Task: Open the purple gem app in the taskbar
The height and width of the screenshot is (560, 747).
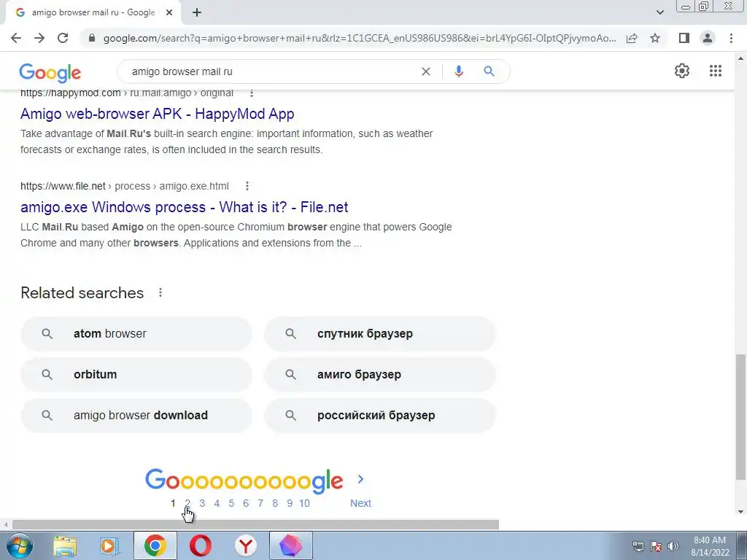Action: click(291, 545)
